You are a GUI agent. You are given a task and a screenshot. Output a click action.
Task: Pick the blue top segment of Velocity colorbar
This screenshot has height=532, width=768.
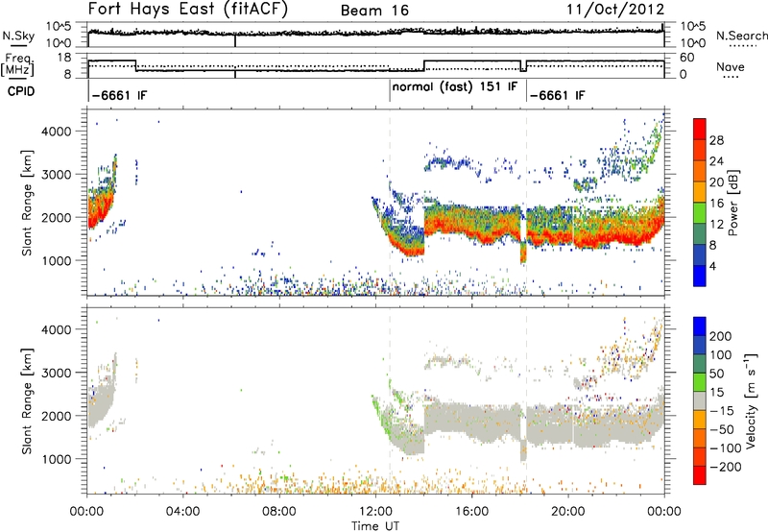coord(700,326)
